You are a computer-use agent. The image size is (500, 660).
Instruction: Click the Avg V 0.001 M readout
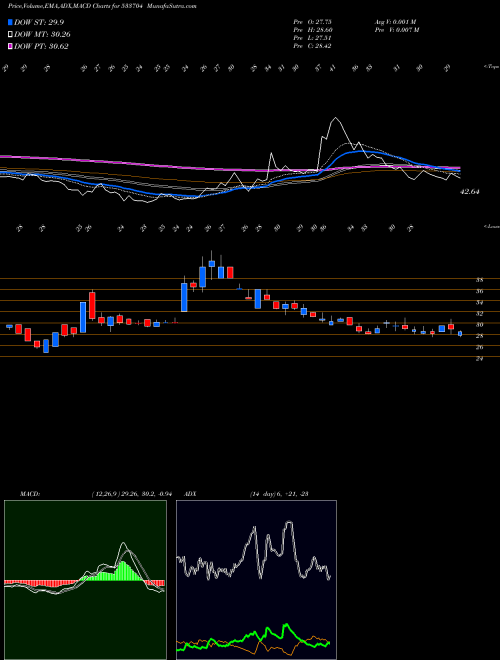[x=395, y=22]
